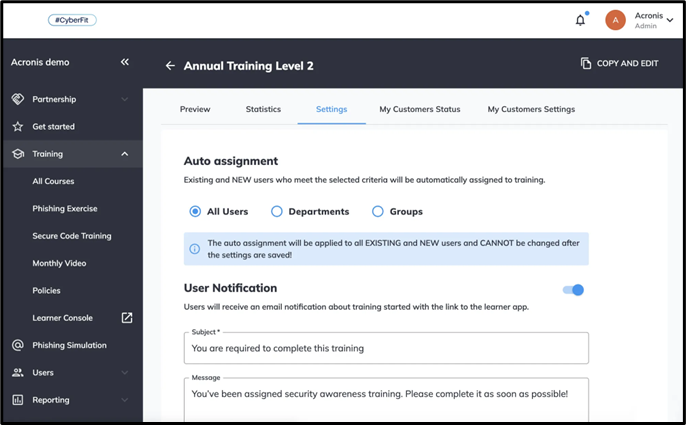Expand the Partnership menu chevron
This screenshot has width=686, height=425.
click(x=125, y=99)
